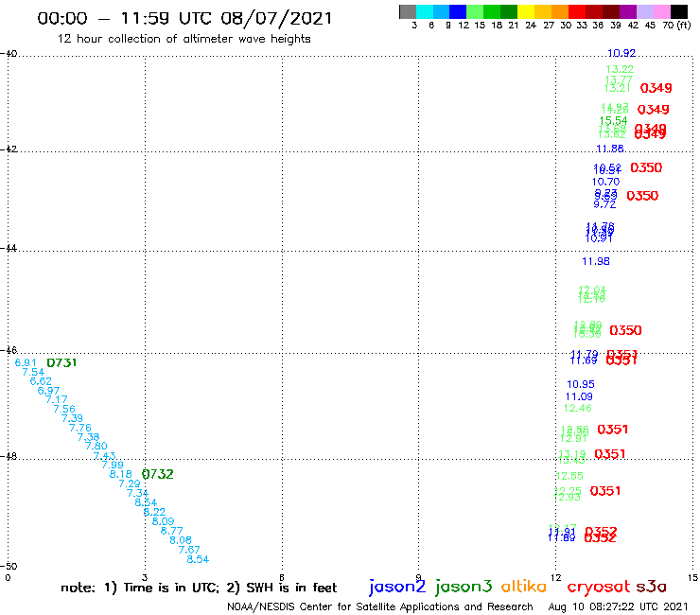Select the dark blue legend swatch
The width and height of the screenshot is (700, 615).
(x=458, y=11)
